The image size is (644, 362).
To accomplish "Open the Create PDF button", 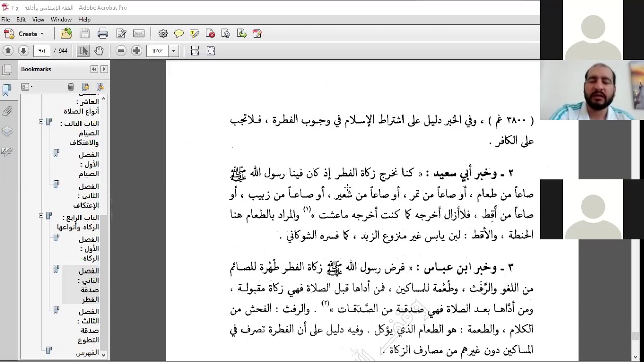I will [24, 34].
